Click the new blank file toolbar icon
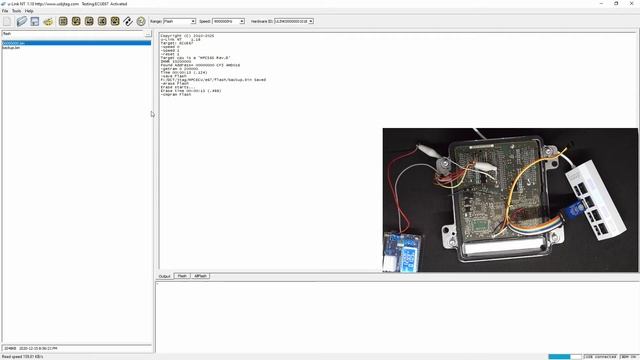640x360 pixels. (x=7, y=21)
